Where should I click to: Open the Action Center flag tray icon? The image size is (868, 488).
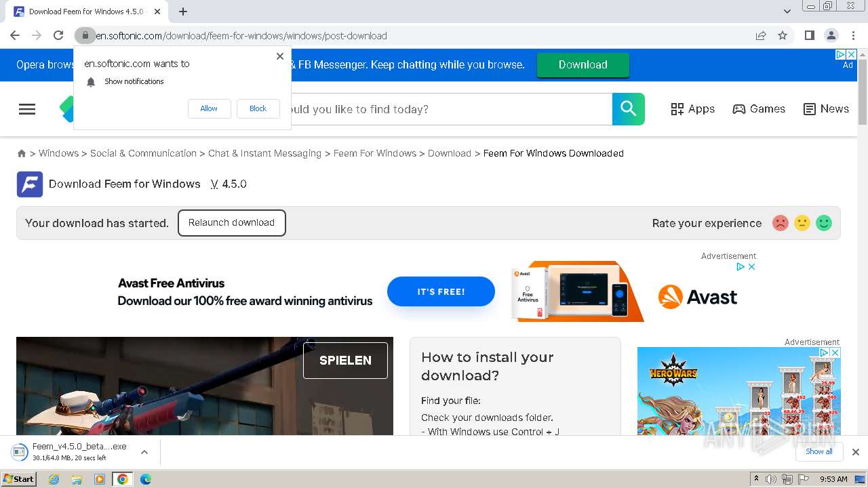[803, 479]
